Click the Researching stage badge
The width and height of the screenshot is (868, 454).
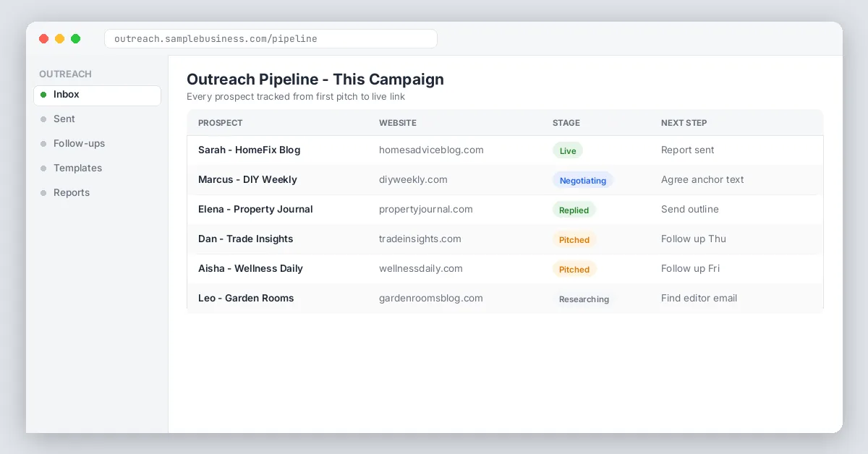coord(584,299)
